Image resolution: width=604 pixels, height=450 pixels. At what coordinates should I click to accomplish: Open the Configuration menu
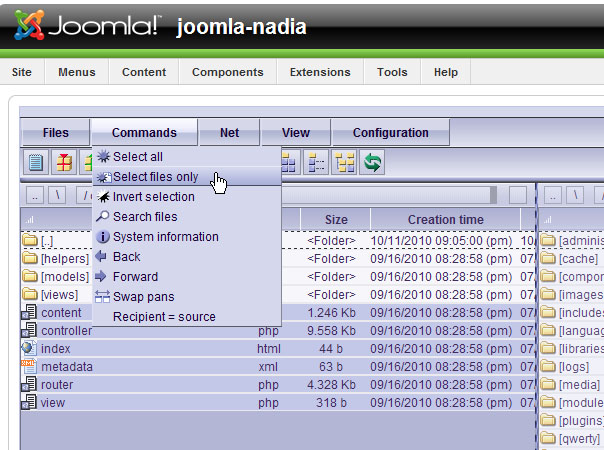[x=391, y=133]
